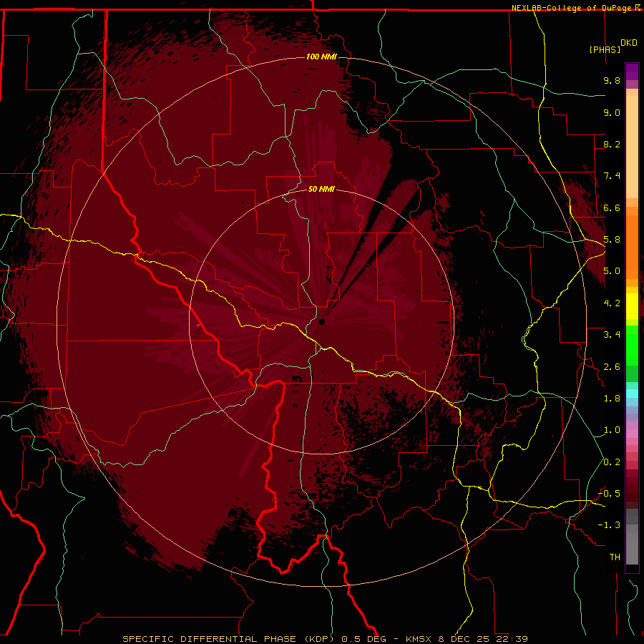Click the 0.5 DEG elevation text in caption

(x=364, y=639)
